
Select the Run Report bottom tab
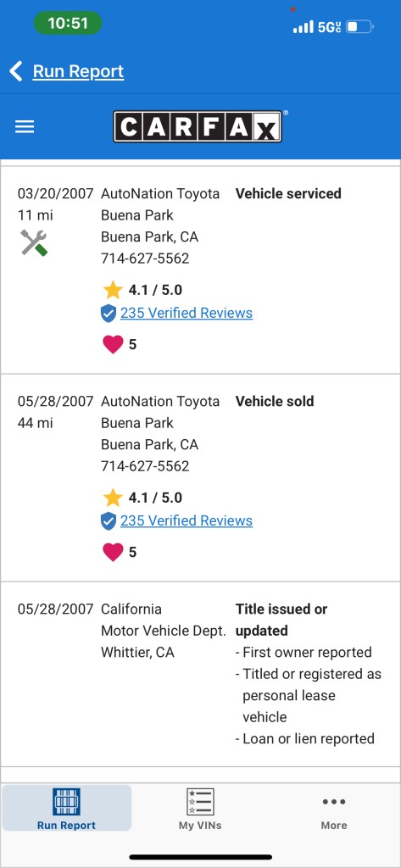[66, 808]
